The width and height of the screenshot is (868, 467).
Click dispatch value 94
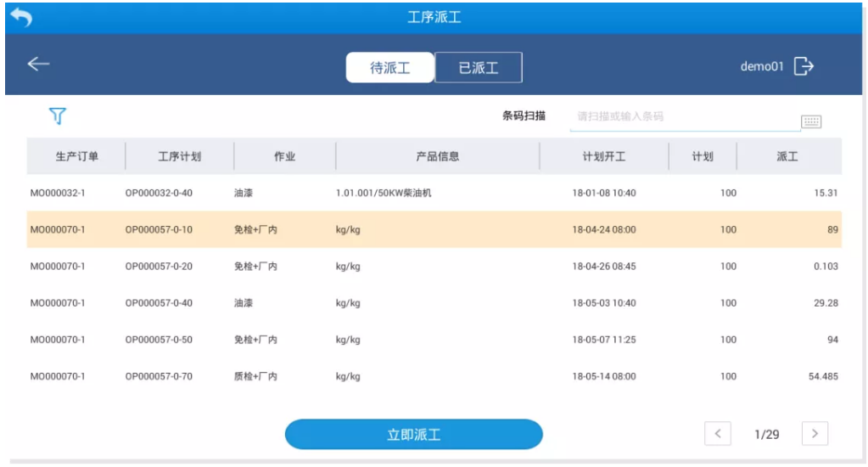832,340
